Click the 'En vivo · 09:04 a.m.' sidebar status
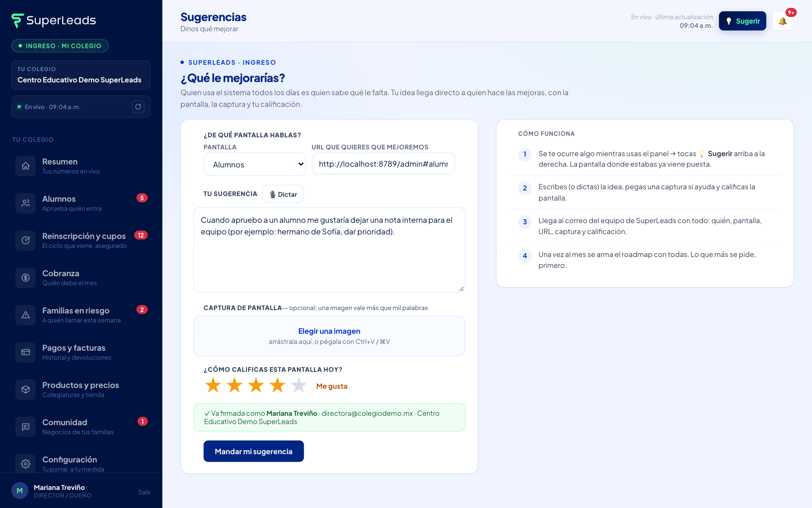Image resolution: width=812 pixels, height=508 pixels. point(53,107)
